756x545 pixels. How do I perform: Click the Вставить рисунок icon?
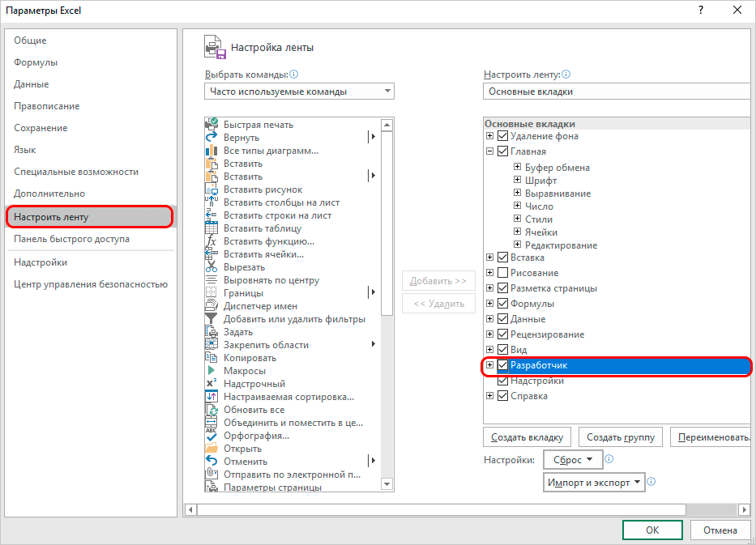click(x=211, y=189)
